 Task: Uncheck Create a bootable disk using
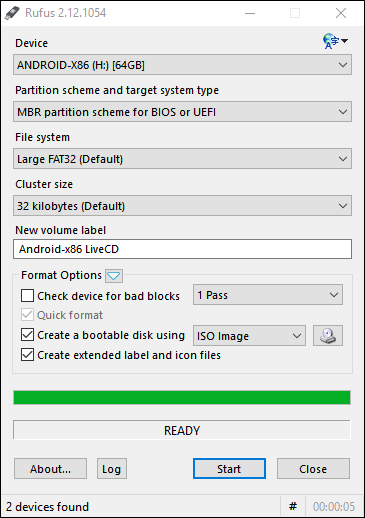(x=27, y=335)
